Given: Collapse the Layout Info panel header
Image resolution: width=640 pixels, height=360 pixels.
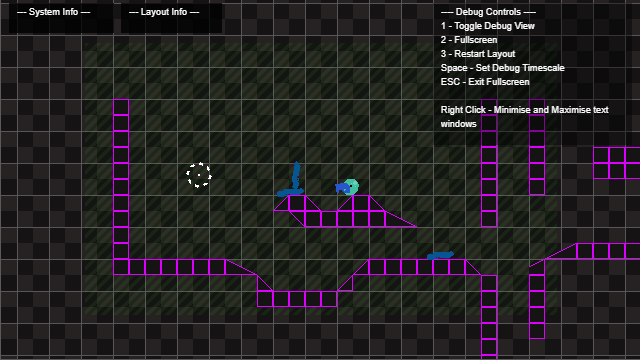Looking at the screenshot, I should (164, 12).
